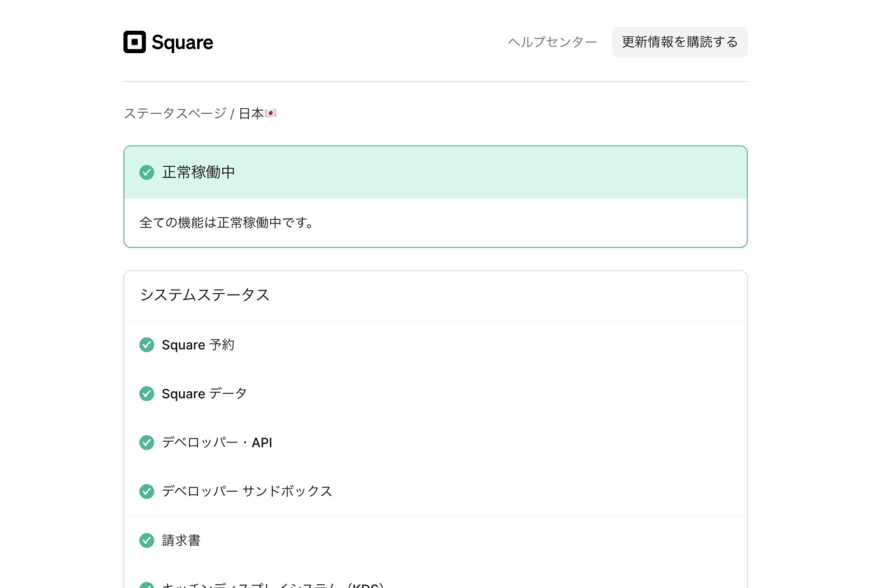Click the status icon for Square 予約
875x588 pixels.
click(146, 345)
